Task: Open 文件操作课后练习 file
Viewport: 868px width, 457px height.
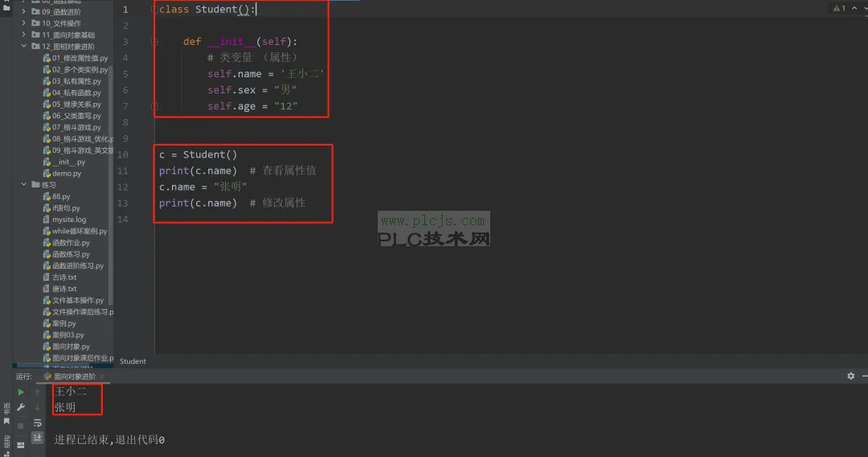Action: pos(78,312)
